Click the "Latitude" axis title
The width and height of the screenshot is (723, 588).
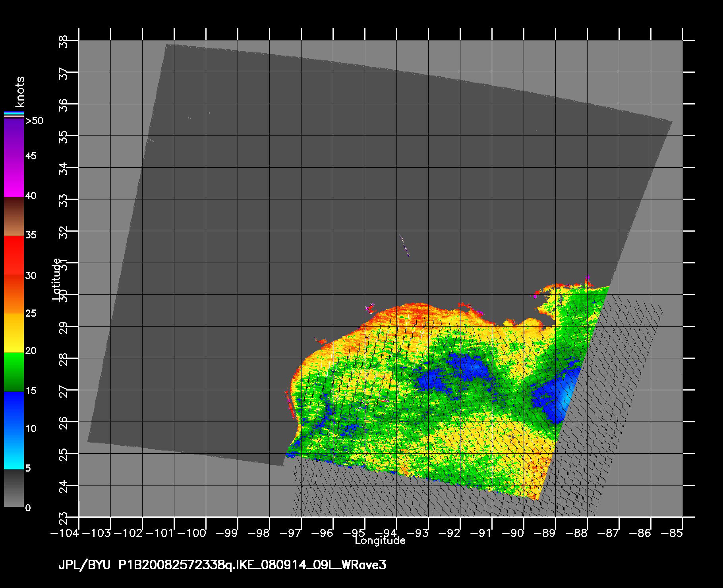[57, 279]
